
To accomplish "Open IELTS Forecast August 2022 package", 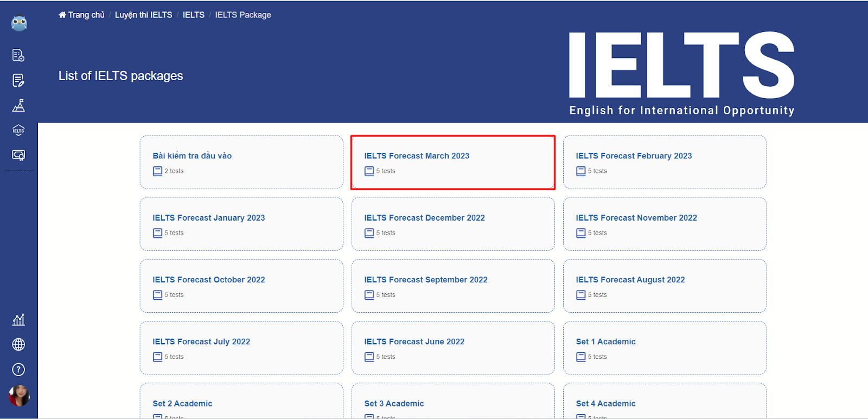I will click(665, 286).
